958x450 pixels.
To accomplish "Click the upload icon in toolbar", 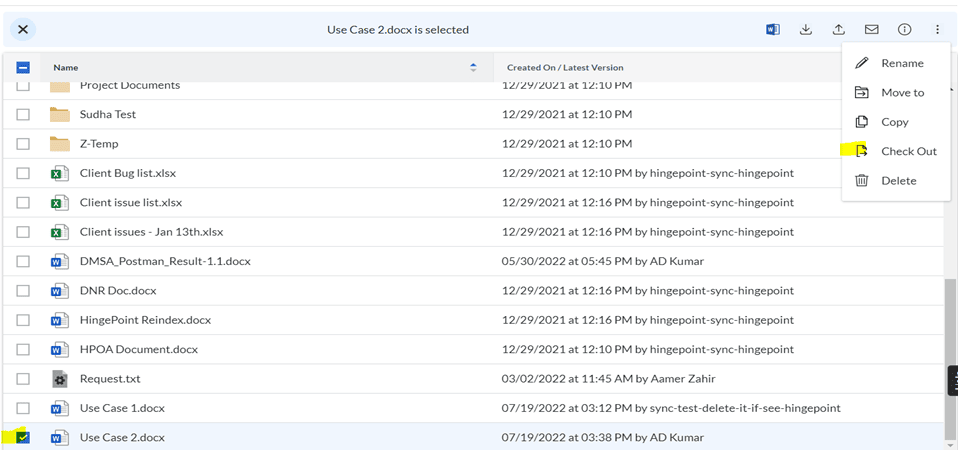I will pyautogui.click(x=839, y=29).
